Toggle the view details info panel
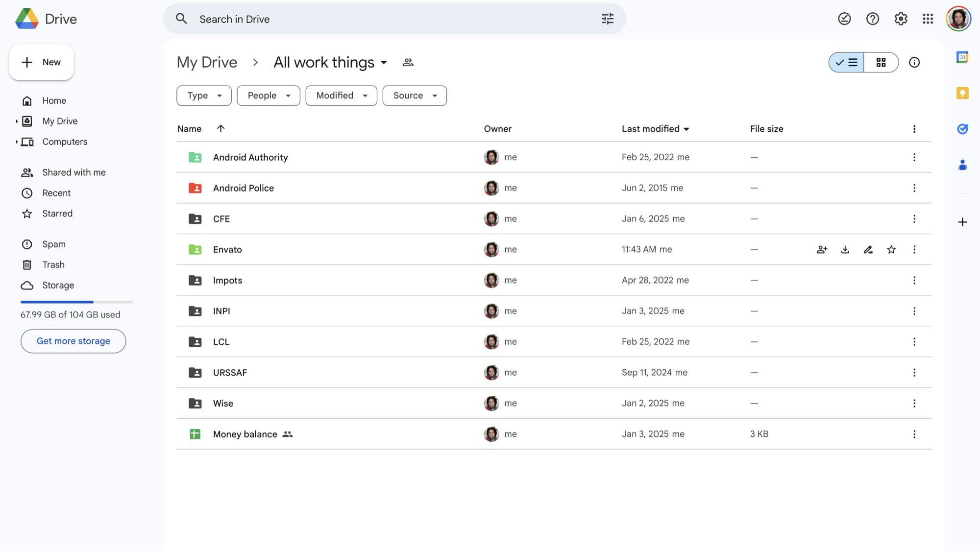Viewport: 980px width, 551px height. tap(914, 62)
